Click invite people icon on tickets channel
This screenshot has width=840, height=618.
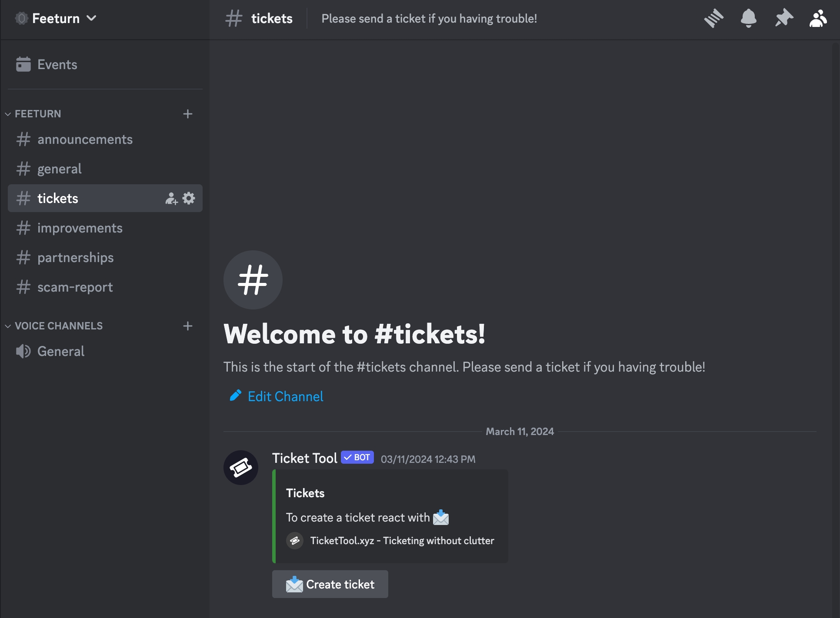171,199
